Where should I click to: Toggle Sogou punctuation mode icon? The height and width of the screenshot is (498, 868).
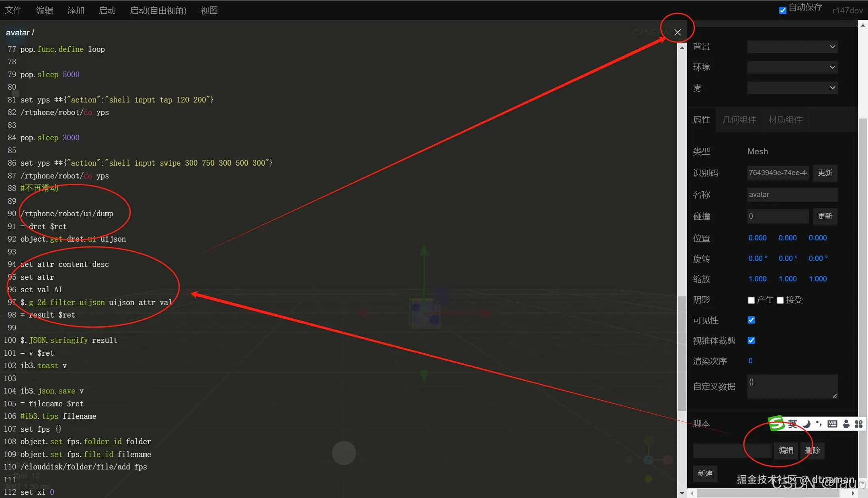(x=819, y=424)
